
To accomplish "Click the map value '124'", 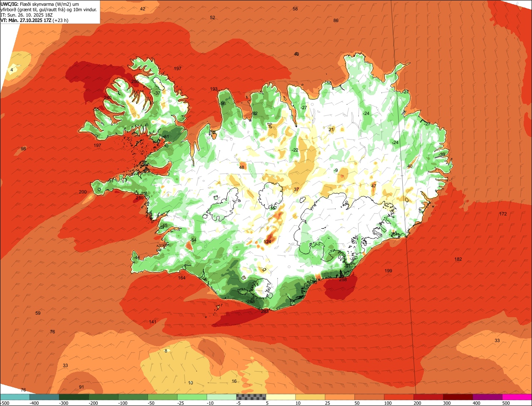I will 267,242.
